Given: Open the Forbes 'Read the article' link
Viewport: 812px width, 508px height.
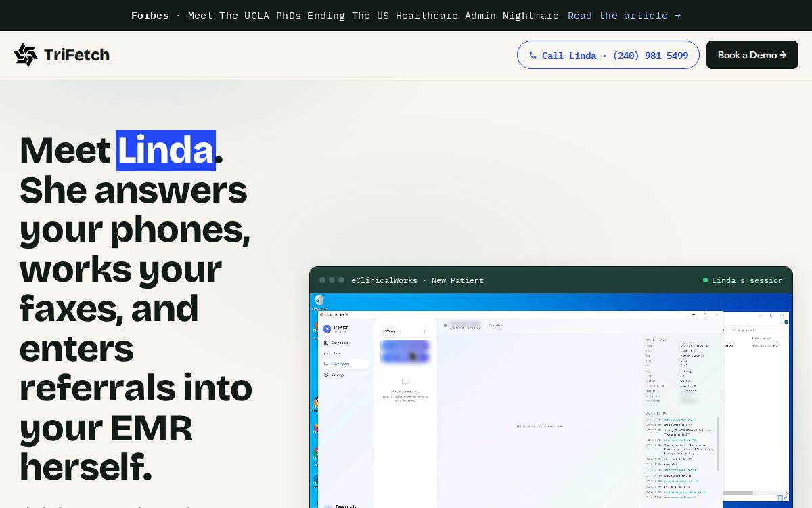Looking at the screenshot, I should click(624, 16).
